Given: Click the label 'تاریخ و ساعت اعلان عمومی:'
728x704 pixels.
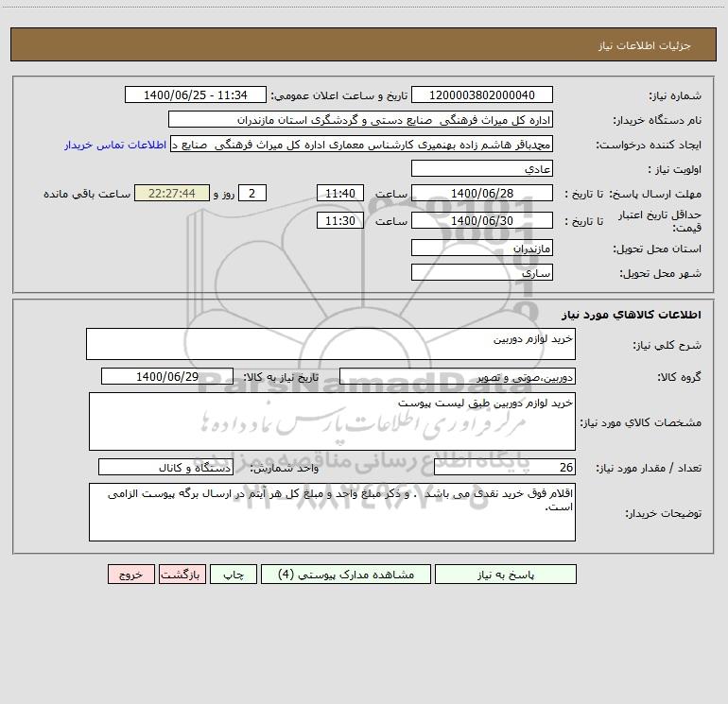Looking at the screenshot, I should point(338,95).
